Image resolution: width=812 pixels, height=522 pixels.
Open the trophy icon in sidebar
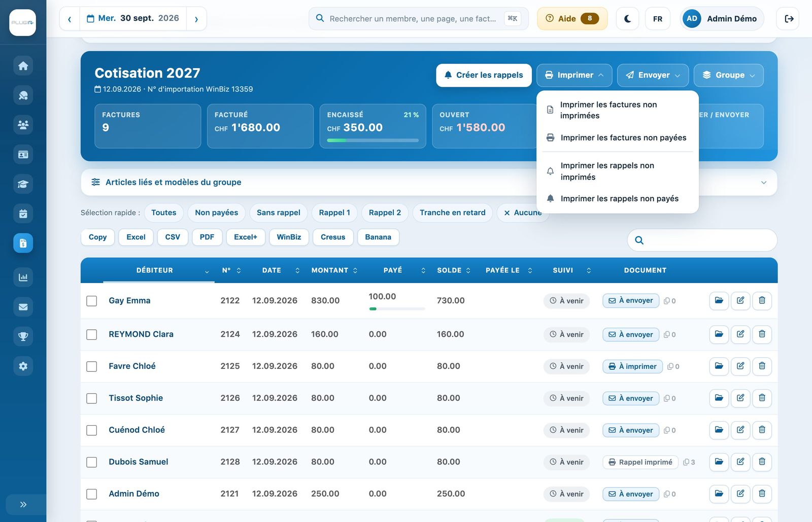pyautogui.click(x=23, y=336)
